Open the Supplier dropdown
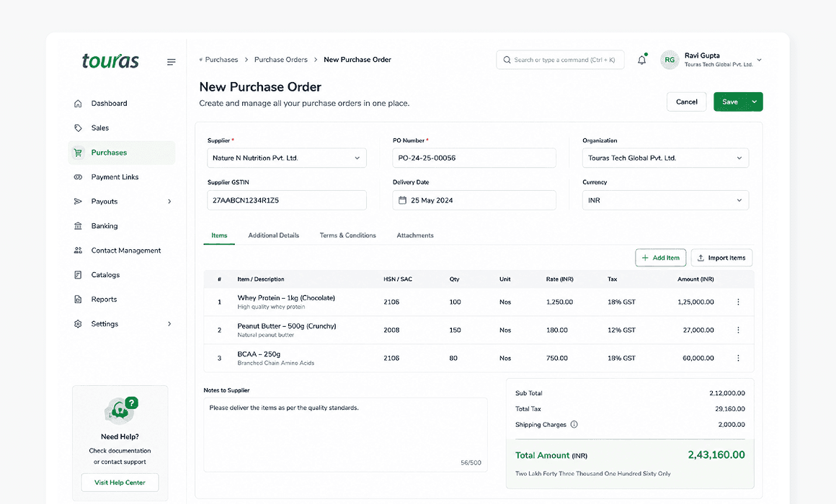The height and width of the screenshot is (504, 836). [x=287, y=158]
